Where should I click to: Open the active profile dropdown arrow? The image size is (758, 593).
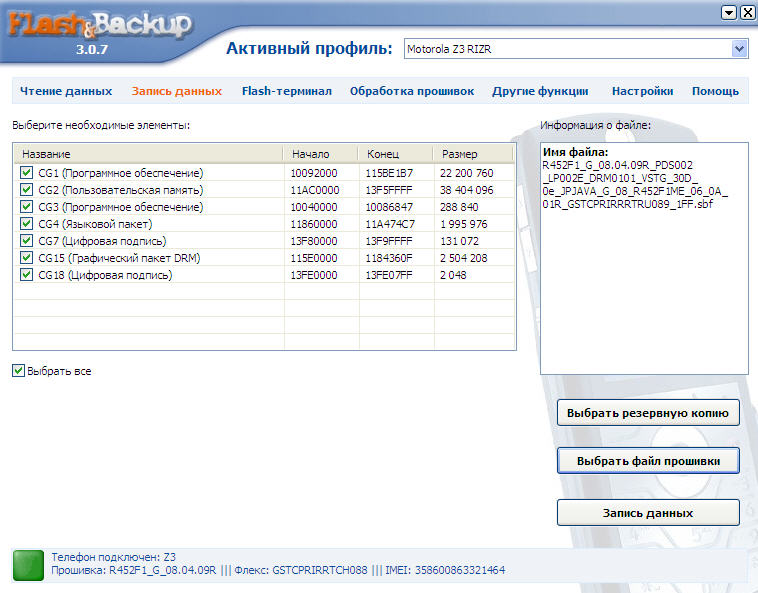pos(739,49)
